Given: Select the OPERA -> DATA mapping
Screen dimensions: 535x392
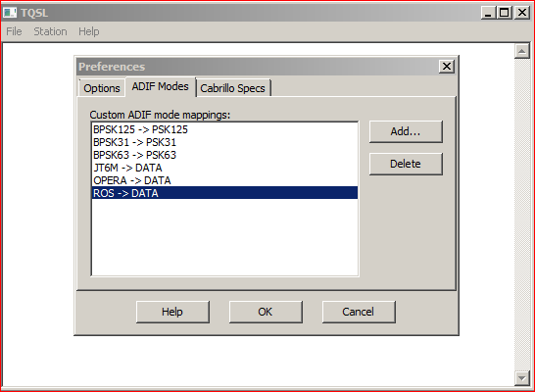Looking at the screenshot, I should pos(224,180).
